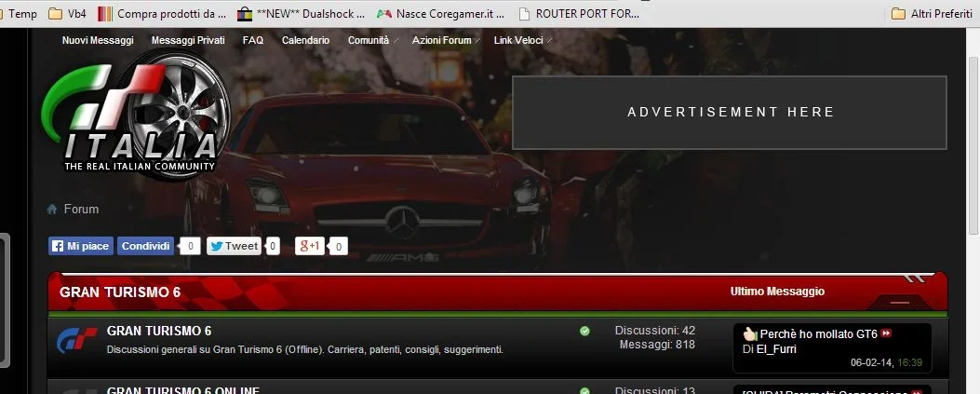Open the ROUTER PORT FOR bookmark
This screenshot has width=980, height=394.
click(580, 14)
